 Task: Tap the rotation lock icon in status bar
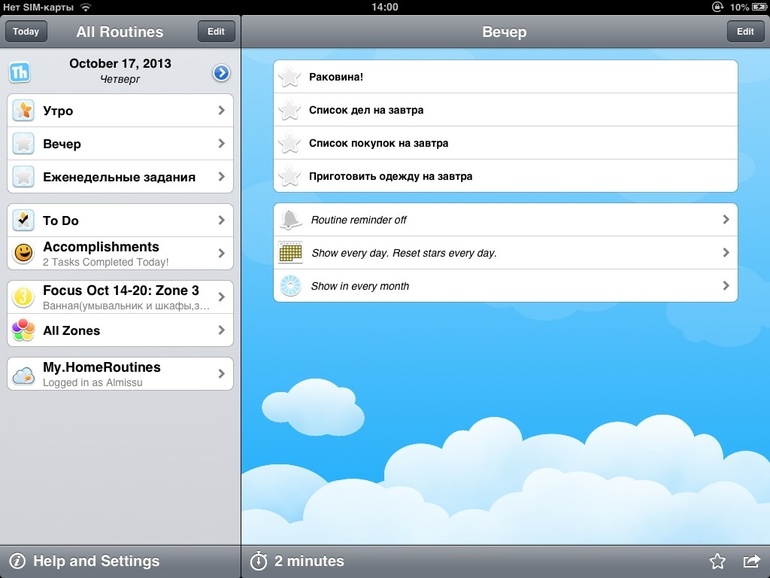717,7
